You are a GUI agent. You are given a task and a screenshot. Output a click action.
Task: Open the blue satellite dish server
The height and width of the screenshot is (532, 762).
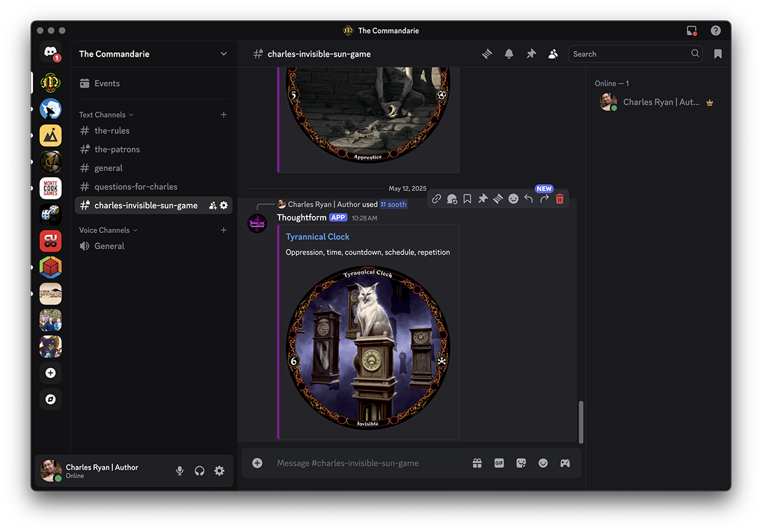pyautogui.click(x=51, y=109)
